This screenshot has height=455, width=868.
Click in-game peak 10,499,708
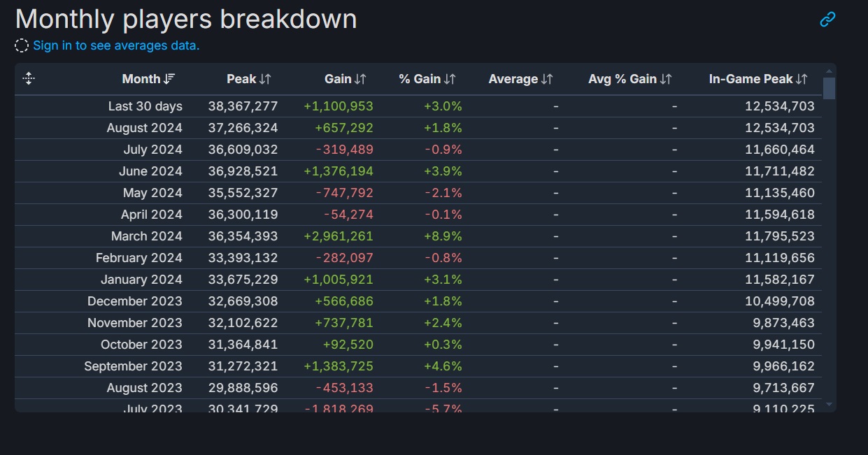(780, 301)
